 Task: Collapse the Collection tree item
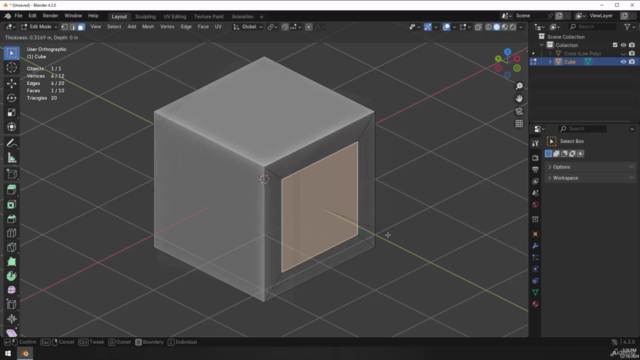click(542, 45)
